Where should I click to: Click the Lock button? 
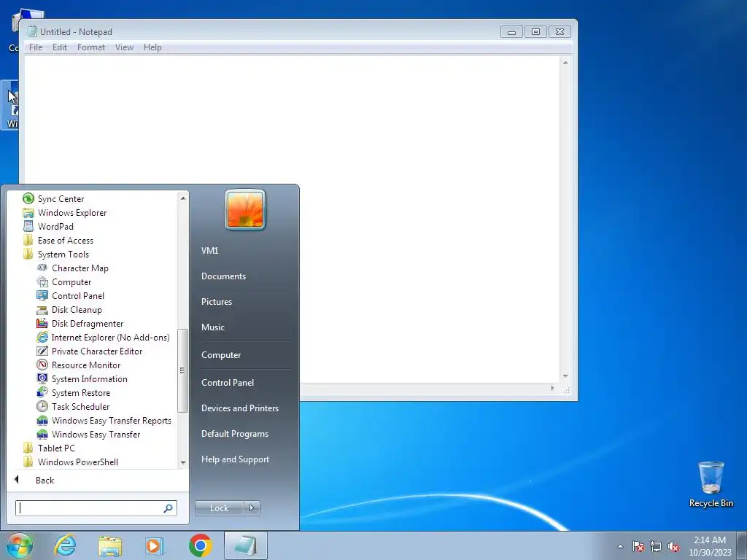(219, 508)
